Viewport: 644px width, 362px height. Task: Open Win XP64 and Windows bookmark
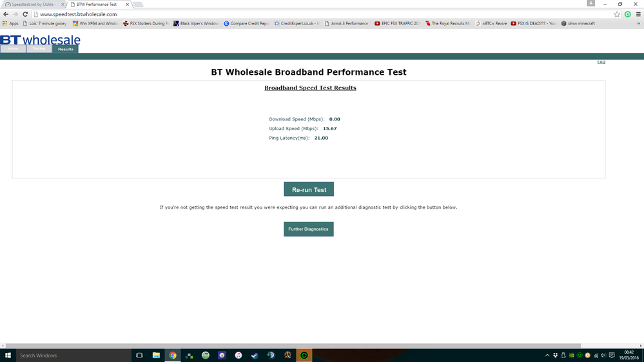click(x=95, y=23)
